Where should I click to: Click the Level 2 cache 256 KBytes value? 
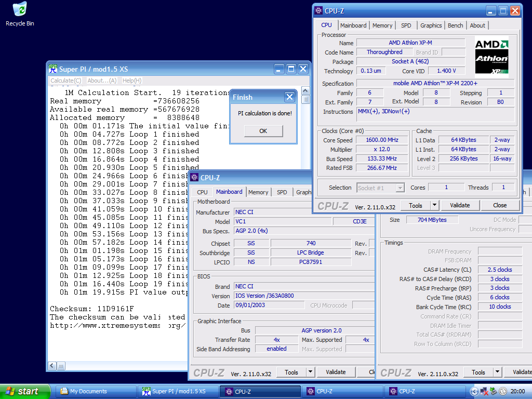pyautogui.click(x=464, y=159)
